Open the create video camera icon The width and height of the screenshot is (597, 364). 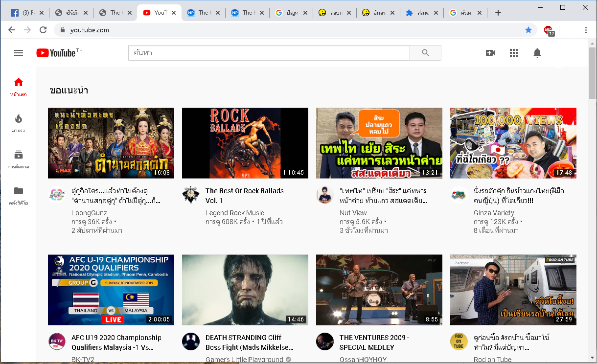click(490, 53)
